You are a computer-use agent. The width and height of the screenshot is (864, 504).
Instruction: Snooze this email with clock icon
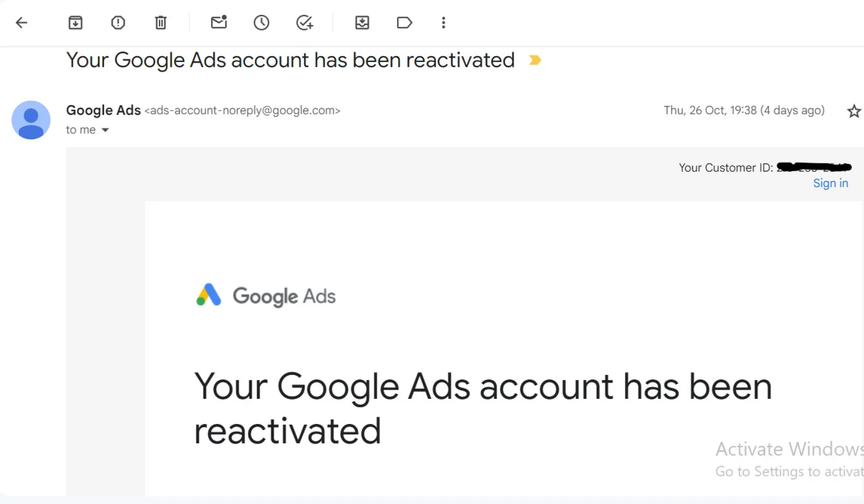point(261,22)
